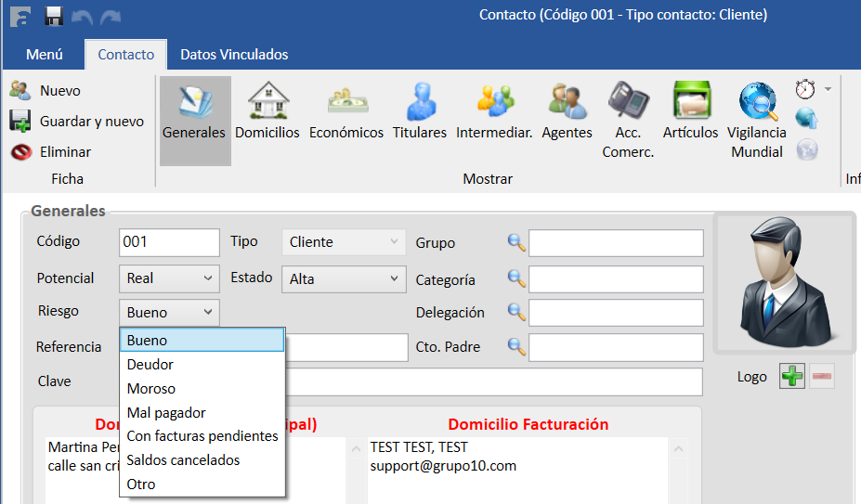Switch to Datos Vinculados tab
This screenshot has width=861, height=504.
tap(234, 55)
